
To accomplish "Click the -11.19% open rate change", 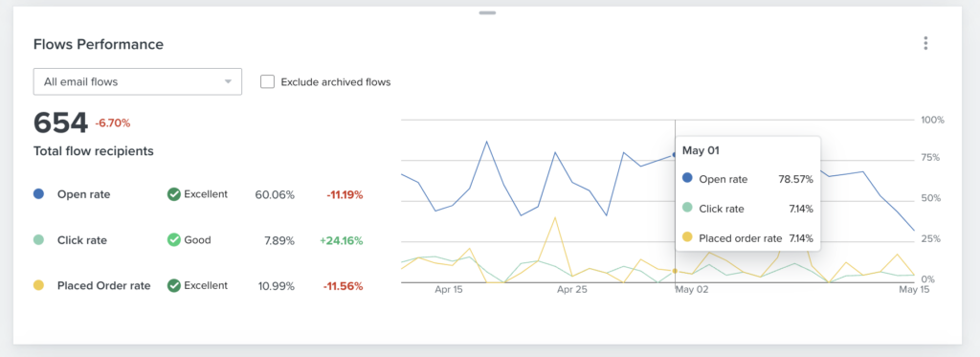I will coord(345,194).
